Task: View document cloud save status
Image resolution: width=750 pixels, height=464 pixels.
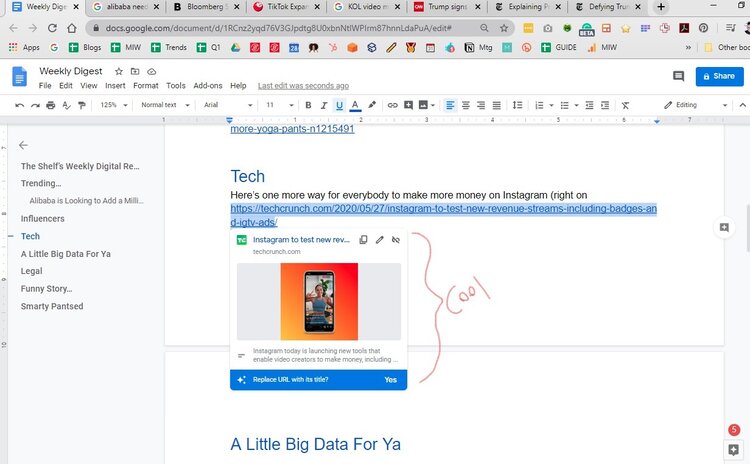Action: 152,71
